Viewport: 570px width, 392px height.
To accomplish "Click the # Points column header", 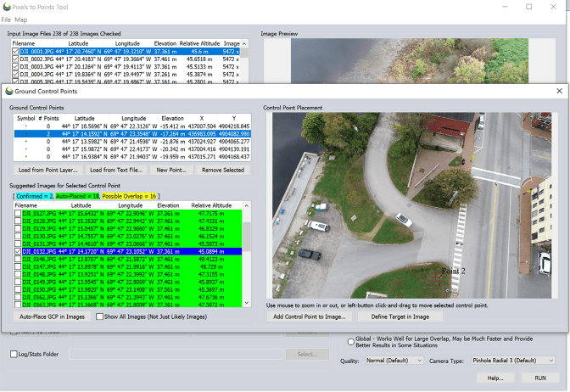I will 48,118.
